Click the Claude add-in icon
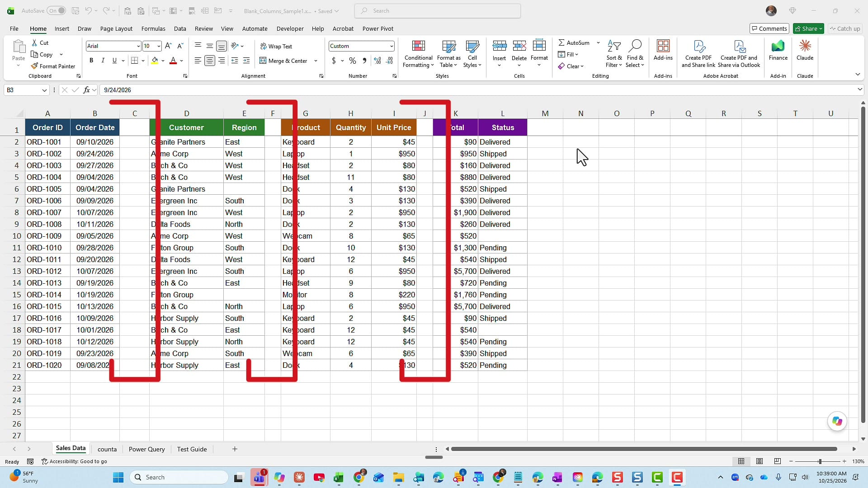This screenshot has width=868, height=488. 805,46
